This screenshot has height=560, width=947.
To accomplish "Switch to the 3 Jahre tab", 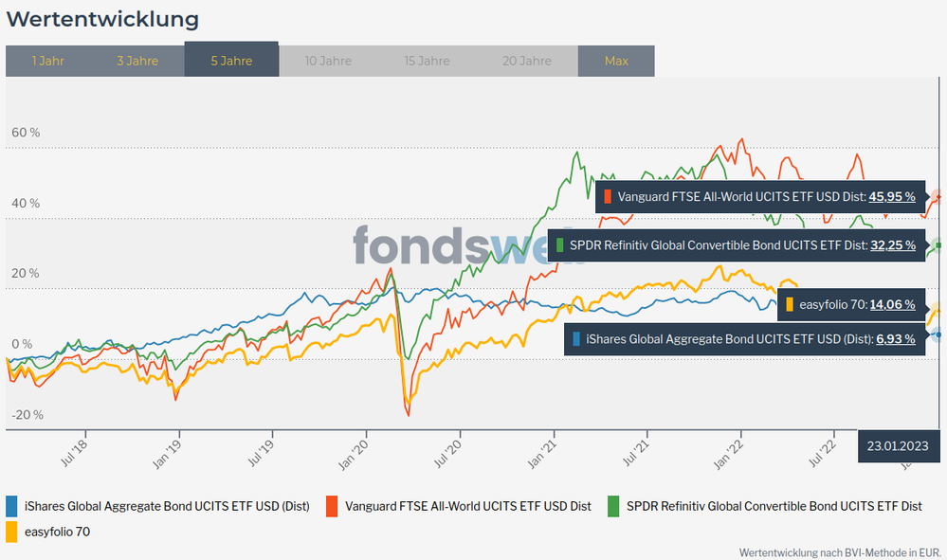I will point(137,61).
